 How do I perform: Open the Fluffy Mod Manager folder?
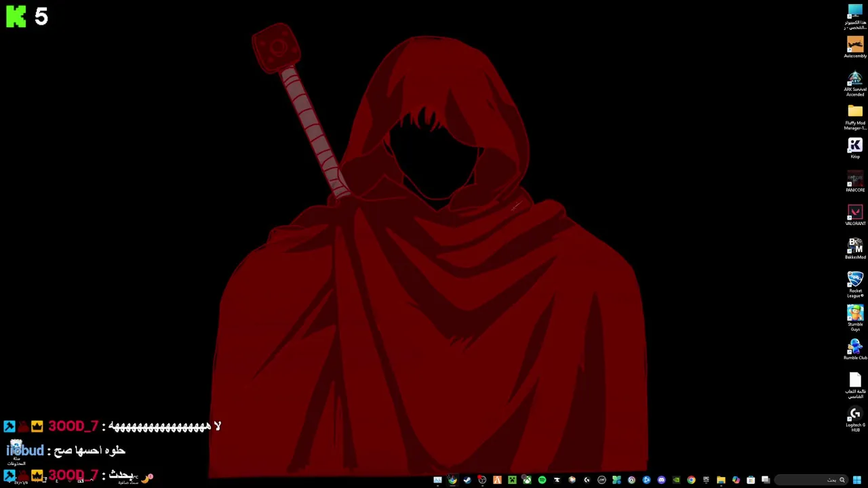click(x=854, y=117)
